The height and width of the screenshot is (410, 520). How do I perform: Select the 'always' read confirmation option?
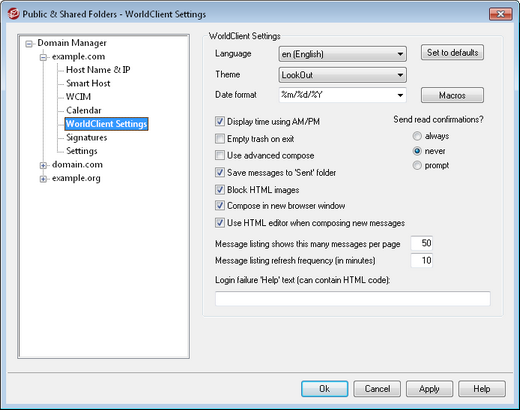[x=417, y=136]
